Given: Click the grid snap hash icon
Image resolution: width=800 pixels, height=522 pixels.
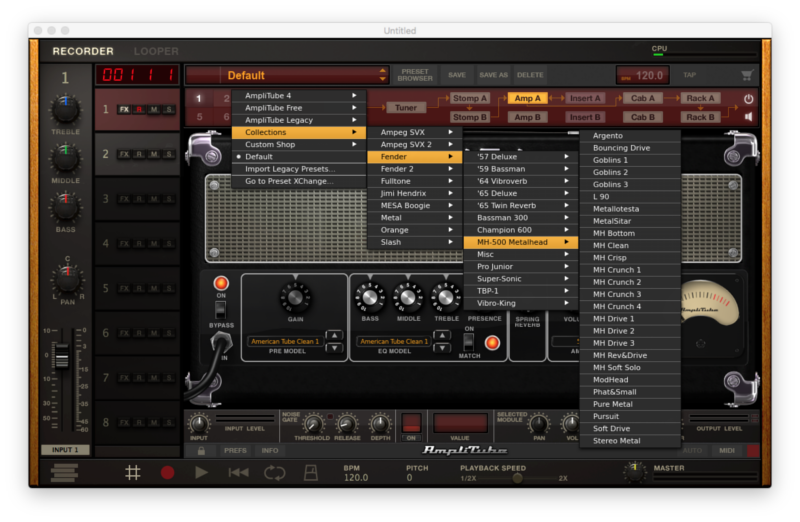Looking at the screenshot, I should [x=133, y=473].
